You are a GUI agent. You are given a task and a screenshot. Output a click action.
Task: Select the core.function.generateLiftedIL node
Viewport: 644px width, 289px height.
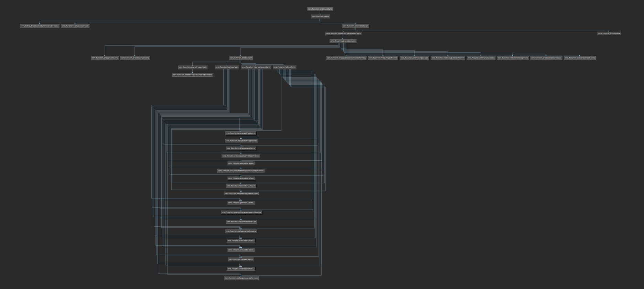(241, 203)
